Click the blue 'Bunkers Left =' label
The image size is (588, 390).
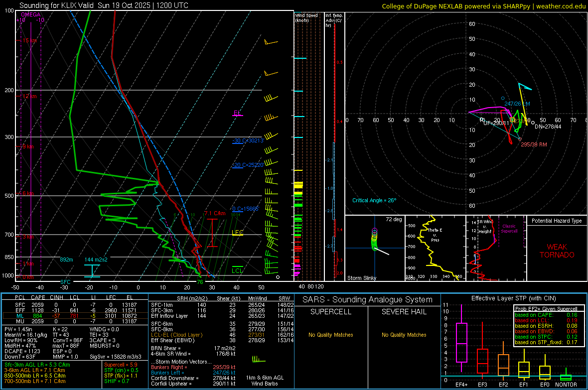(167, 373)
